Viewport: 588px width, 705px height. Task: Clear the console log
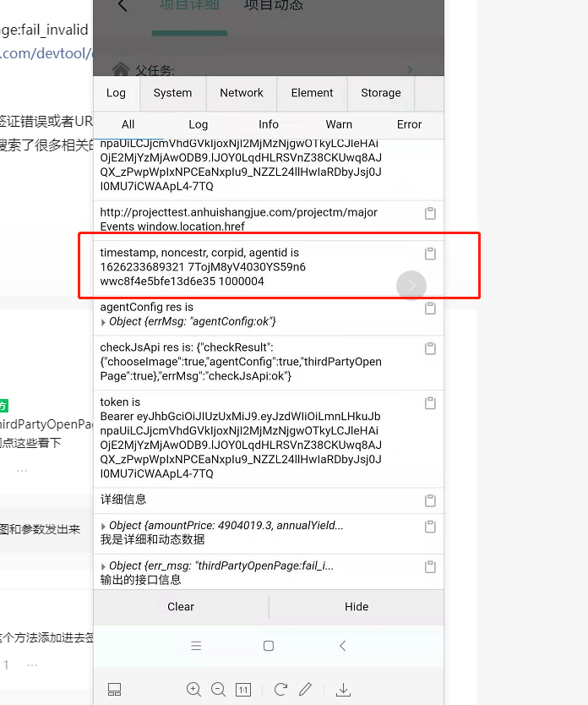click(181, 607)
